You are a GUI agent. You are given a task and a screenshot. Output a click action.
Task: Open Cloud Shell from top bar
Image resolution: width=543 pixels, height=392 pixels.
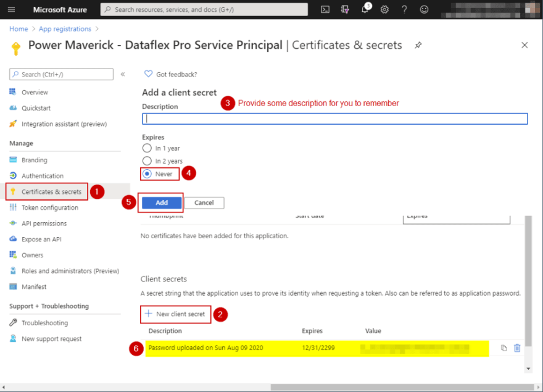(x=325, y=9)
